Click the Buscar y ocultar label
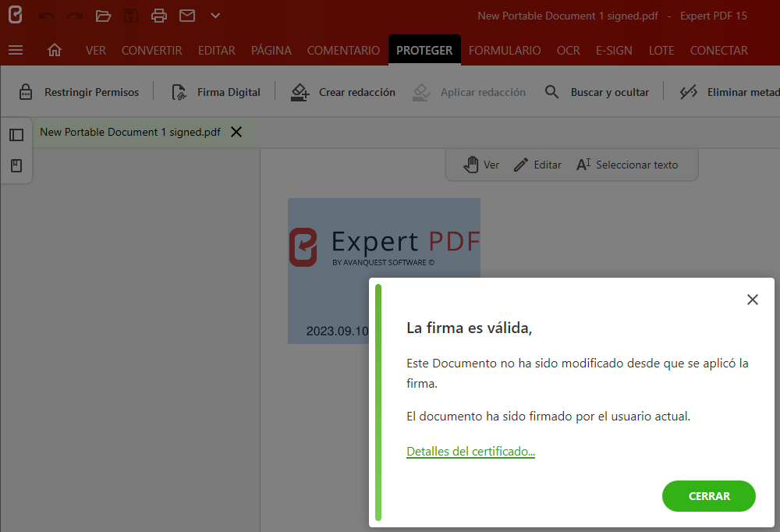Viewport: 780px width, 532px height. tap(610, 92)
